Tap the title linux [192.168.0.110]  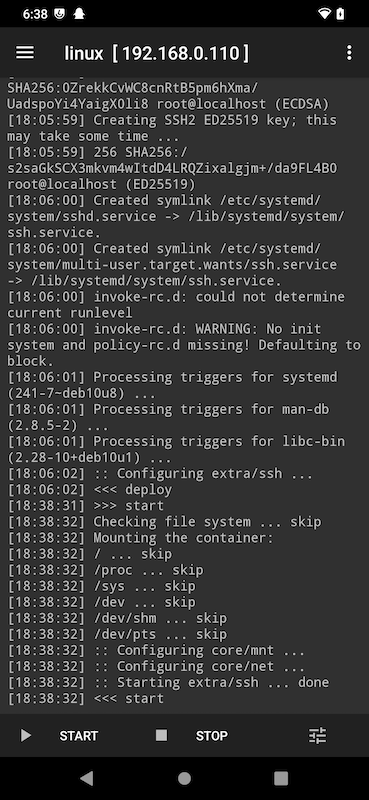(156, 53)
